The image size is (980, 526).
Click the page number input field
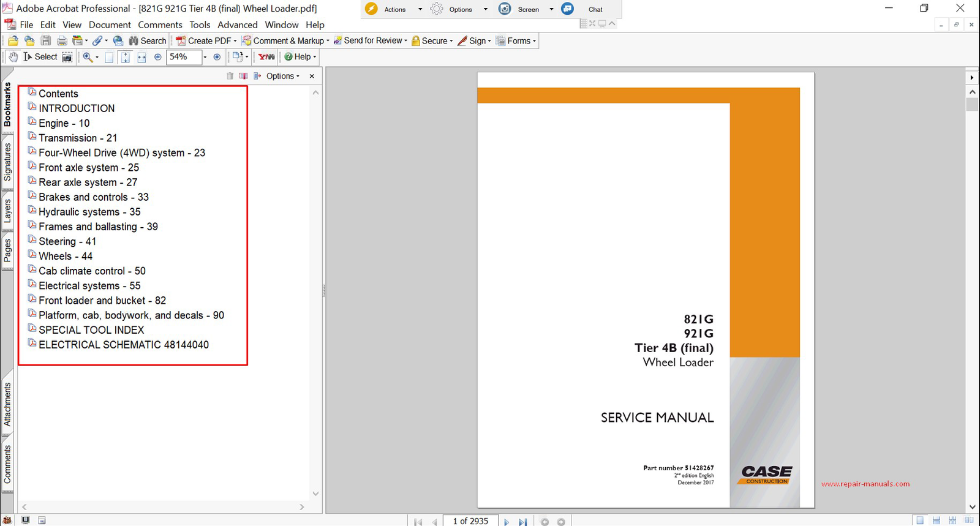470,521
